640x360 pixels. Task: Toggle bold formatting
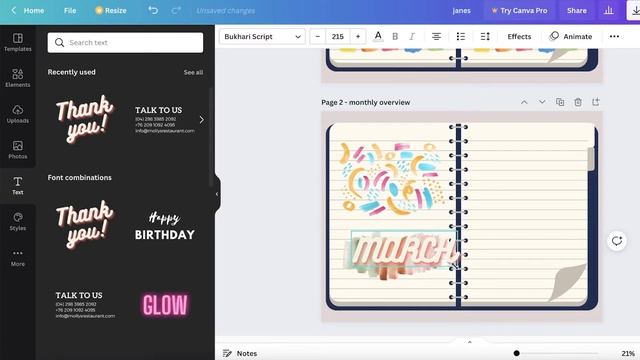coord(395,36)
